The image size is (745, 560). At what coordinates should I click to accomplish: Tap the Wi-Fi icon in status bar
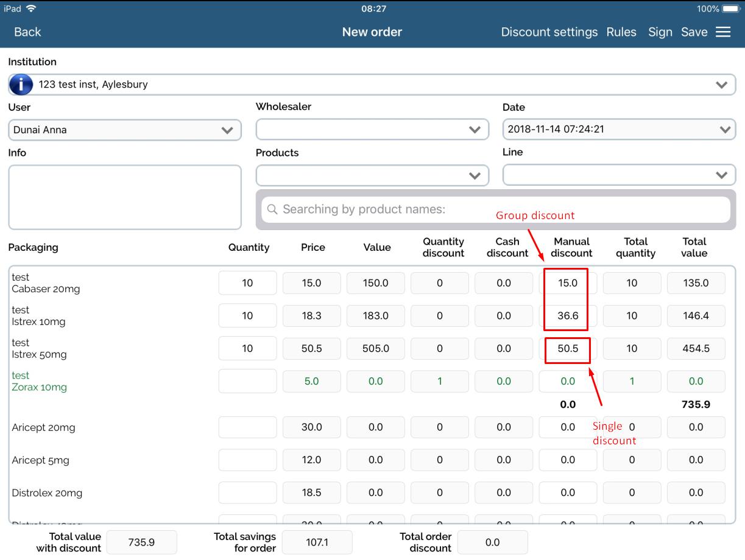[31, 9]
